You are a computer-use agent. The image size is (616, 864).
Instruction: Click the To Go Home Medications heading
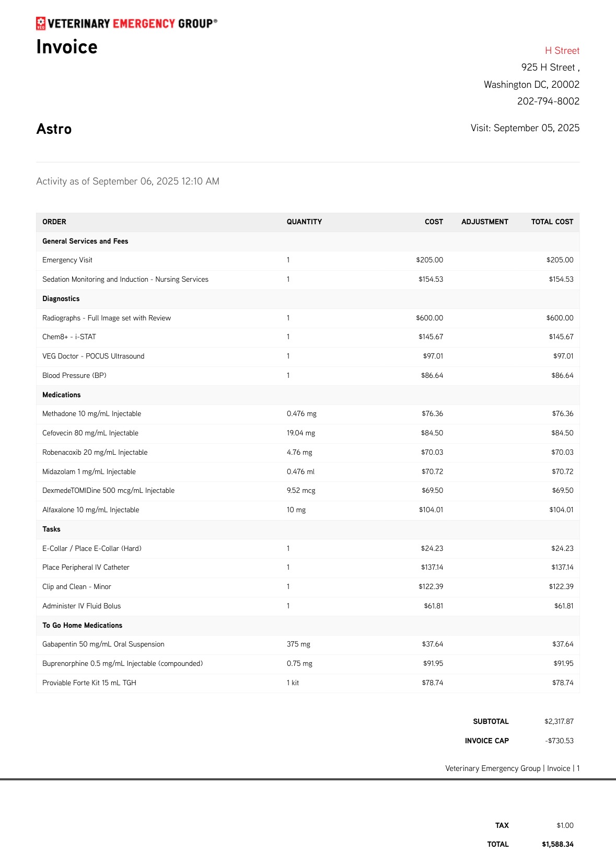point(83,626)
